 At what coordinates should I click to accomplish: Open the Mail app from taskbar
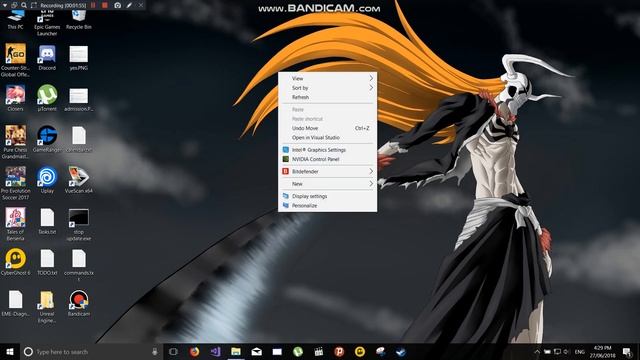tap(256, 351)
